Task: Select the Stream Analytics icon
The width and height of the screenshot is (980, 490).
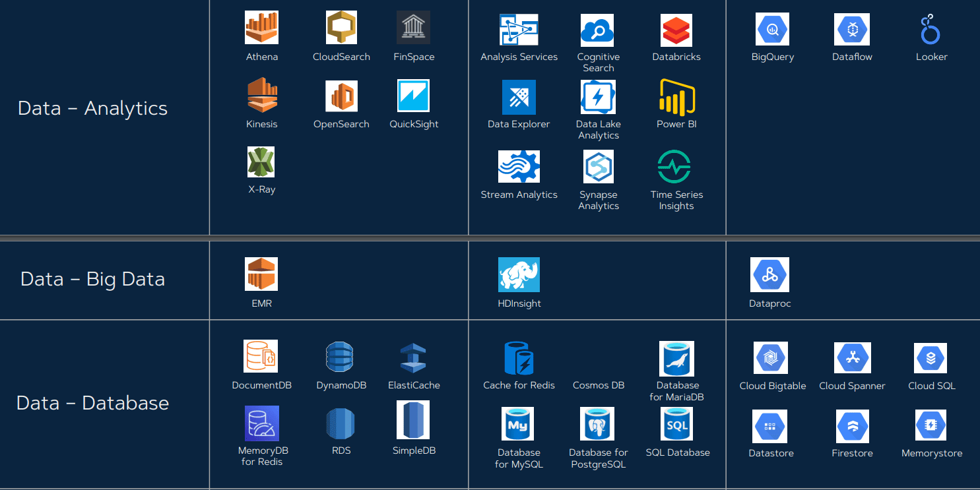Action: 519,166
